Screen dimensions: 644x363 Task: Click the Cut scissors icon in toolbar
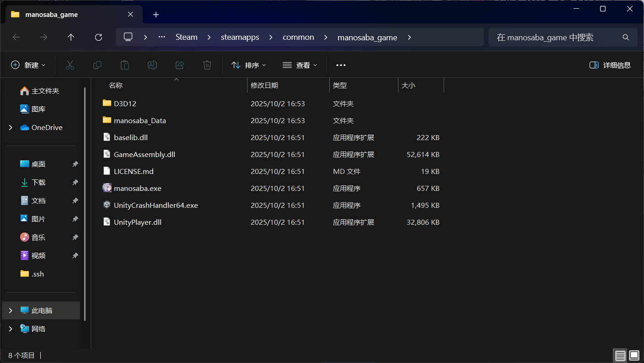70,65
